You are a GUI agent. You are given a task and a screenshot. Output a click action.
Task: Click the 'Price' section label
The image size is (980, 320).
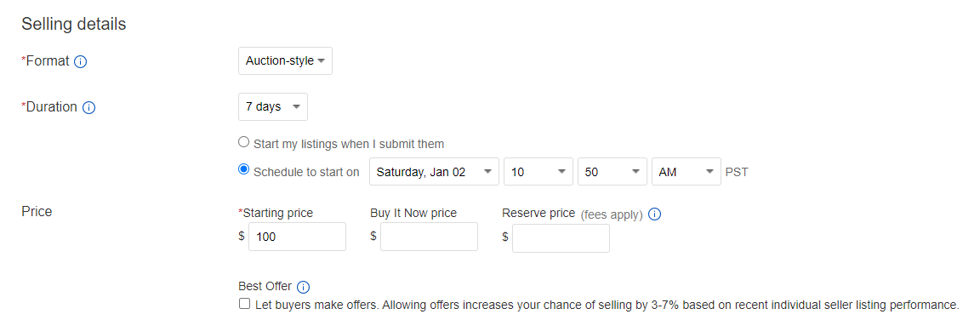37,211
